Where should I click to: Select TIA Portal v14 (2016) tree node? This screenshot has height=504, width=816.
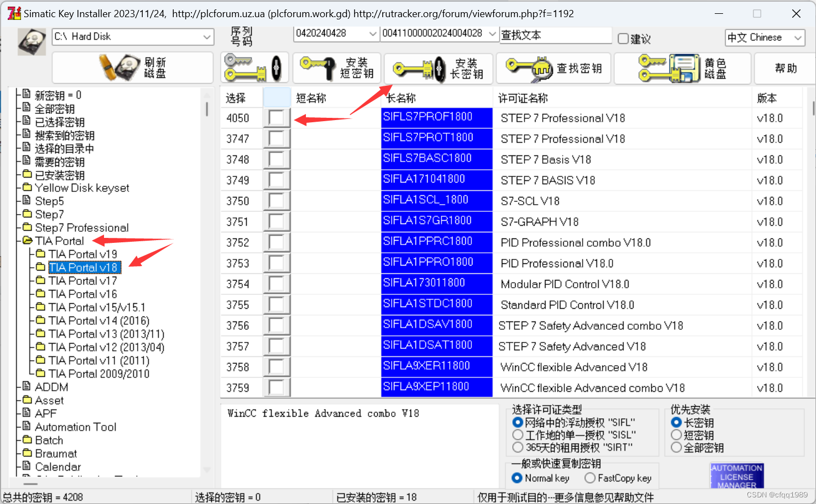99,320
